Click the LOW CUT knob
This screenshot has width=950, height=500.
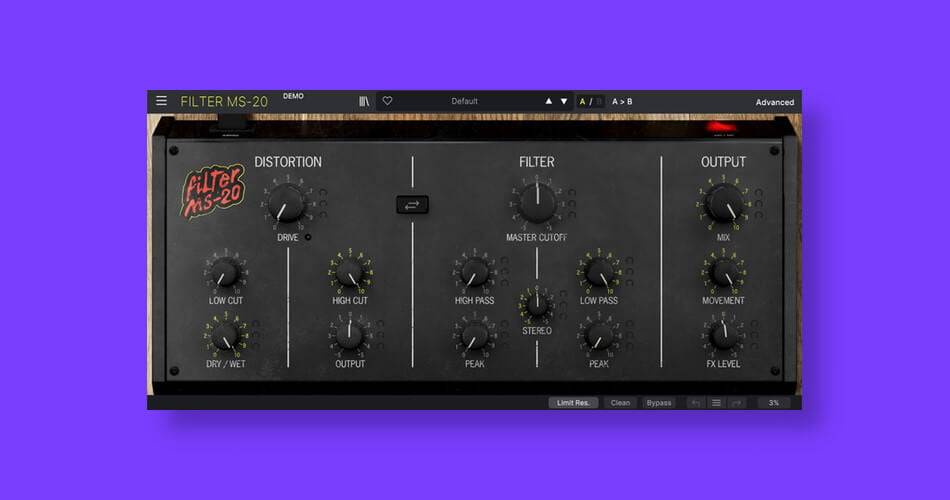coord(225,272)
